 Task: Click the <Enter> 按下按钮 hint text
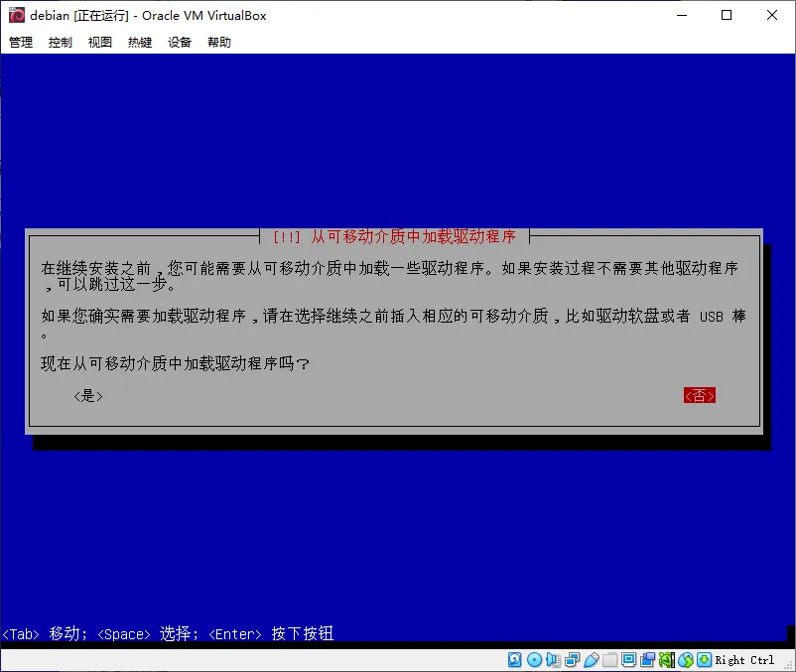271,634
